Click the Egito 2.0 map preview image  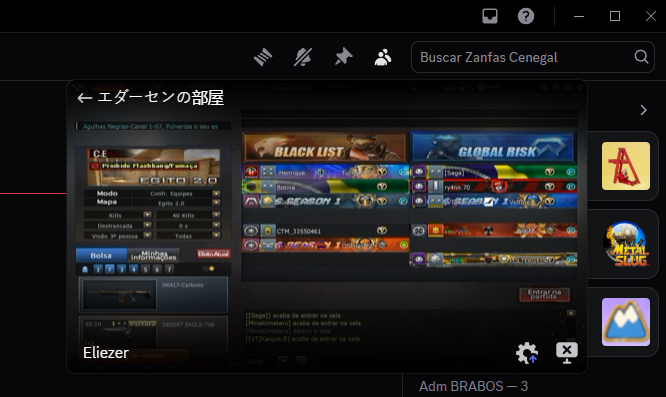[x=154, y=167]
